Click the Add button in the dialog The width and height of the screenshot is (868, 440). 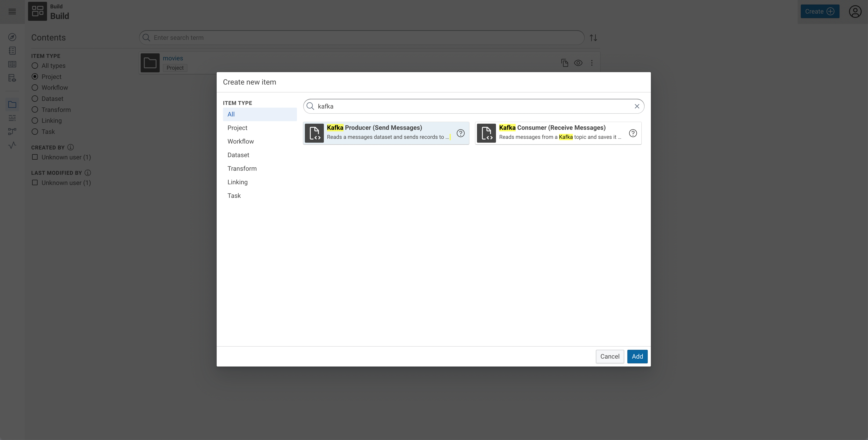[x=638, y=356]
